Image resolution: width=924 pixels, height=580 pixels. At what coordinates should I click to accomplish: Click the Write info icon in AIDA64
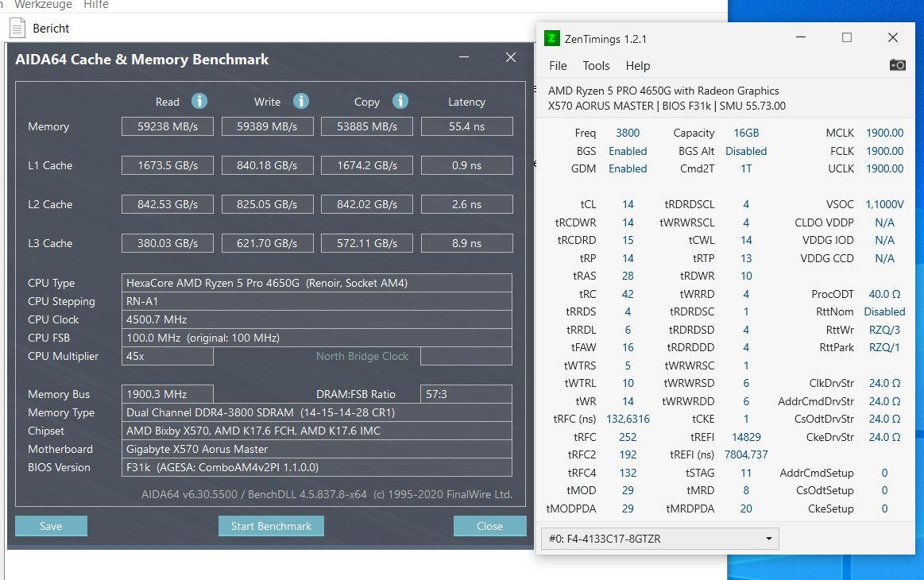(301, 102)
